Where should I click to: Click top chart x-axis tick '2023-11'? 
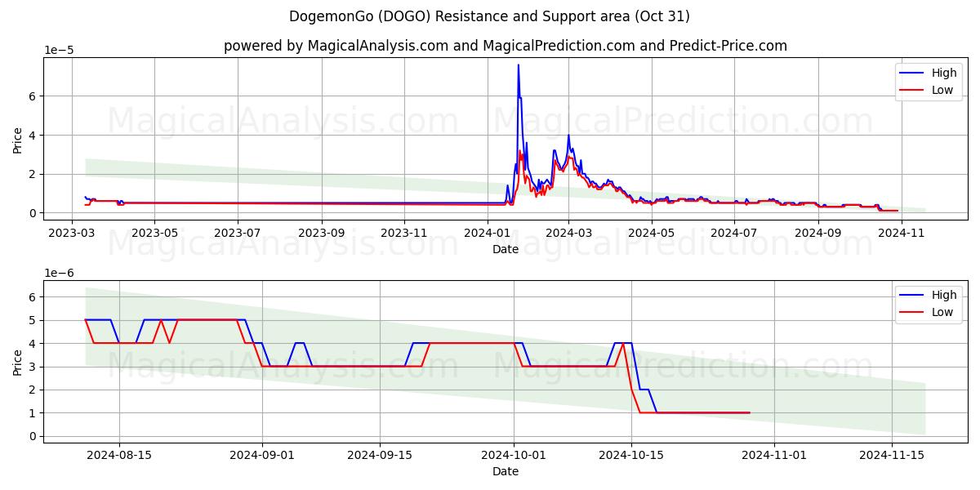coord(404,232)
